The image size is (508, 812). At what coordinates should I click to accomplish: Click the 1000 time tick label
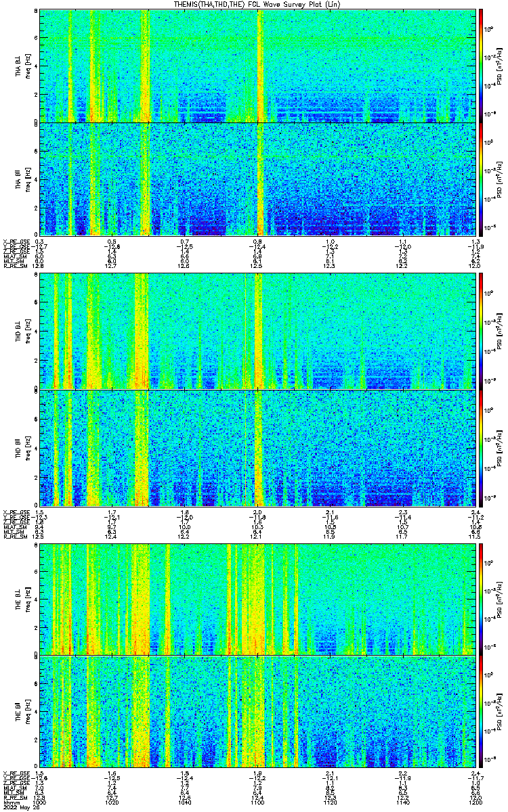(39, 803)
